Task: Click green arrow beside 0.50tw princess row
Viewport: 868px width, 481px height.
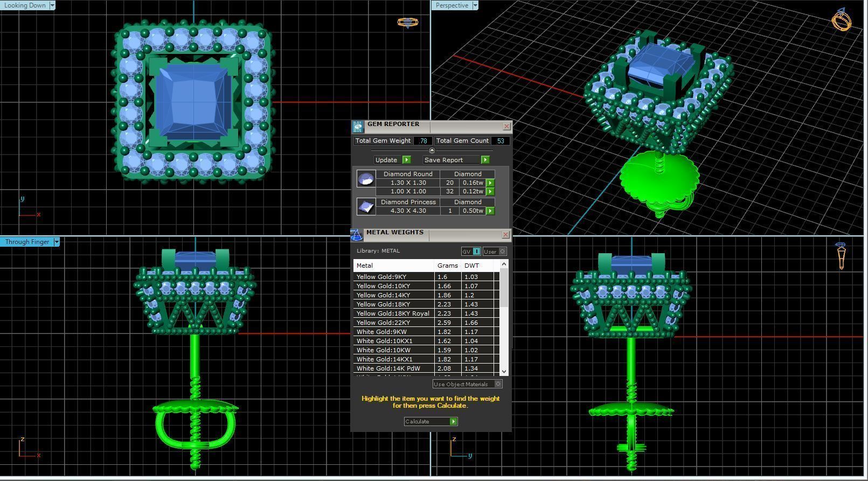Action: pyautogui.click(x=490, y=211)
